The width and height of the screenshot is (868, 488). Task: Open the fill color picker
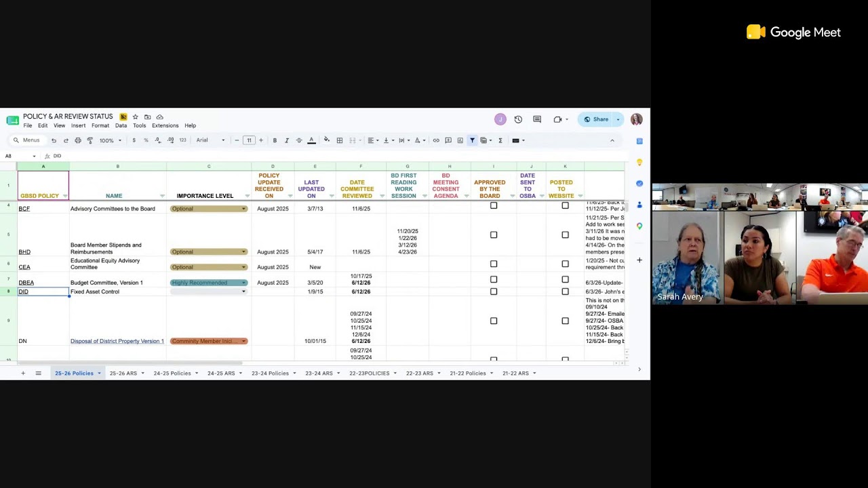pos(327,140)
